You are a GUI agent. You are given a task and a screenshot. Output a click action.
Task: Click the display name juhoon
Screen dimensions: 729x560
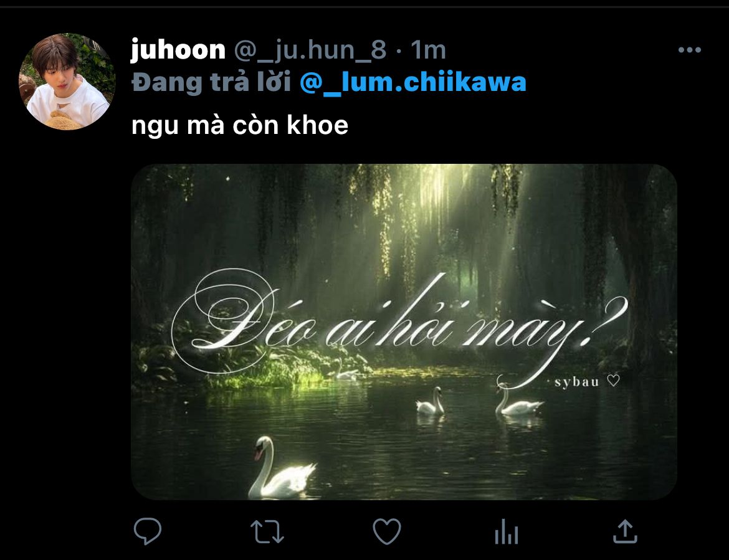coord(178,49)
